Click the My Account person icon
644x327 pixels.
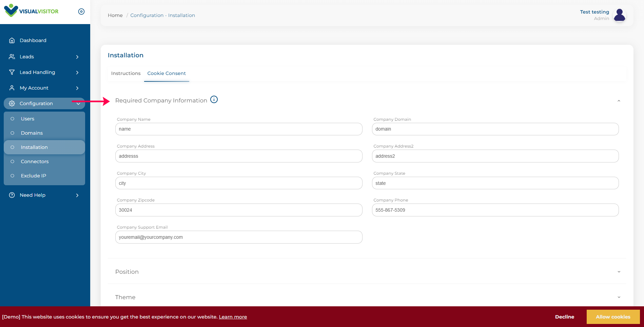coord(12,88)
